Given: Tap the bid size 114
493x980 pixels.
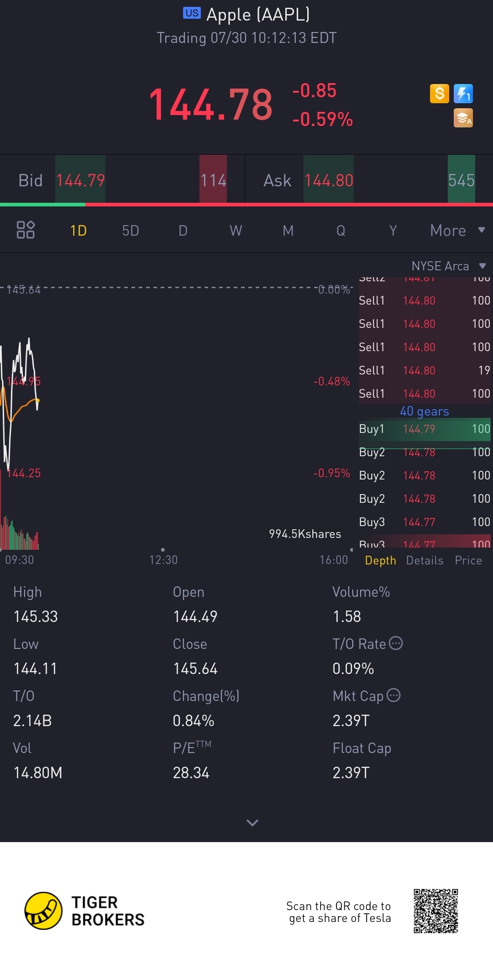Looking at the screenshot, I should [213, 180].
